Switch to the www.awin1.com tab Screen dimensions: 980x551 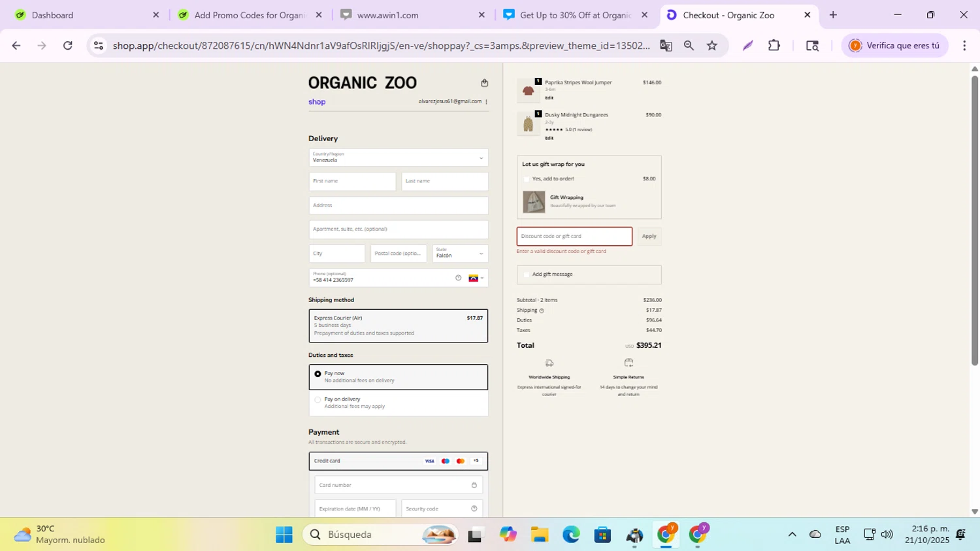pos(413,15)
